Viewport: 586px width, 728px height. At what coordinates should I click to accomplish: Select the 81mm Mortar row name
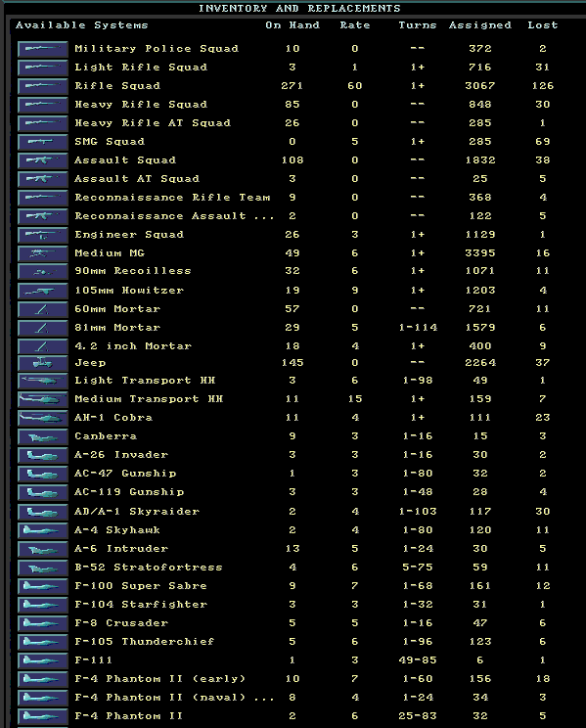[x=117, y=328]
